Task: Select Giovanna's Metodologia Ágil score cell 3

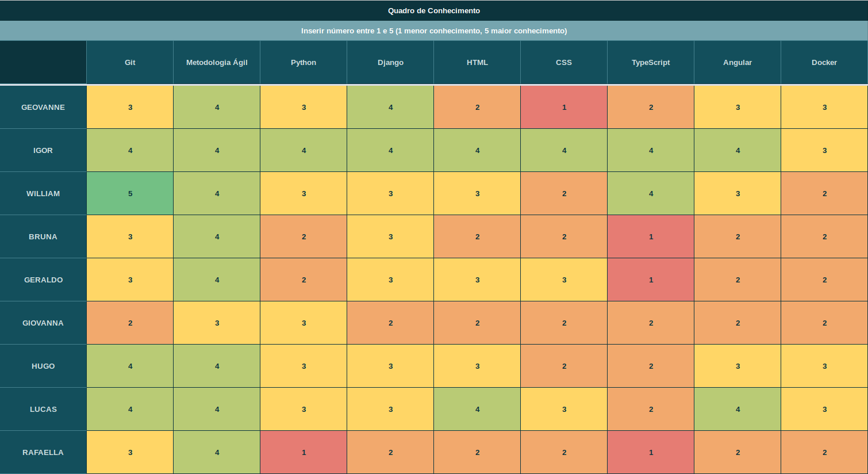Action: (217, 323)
